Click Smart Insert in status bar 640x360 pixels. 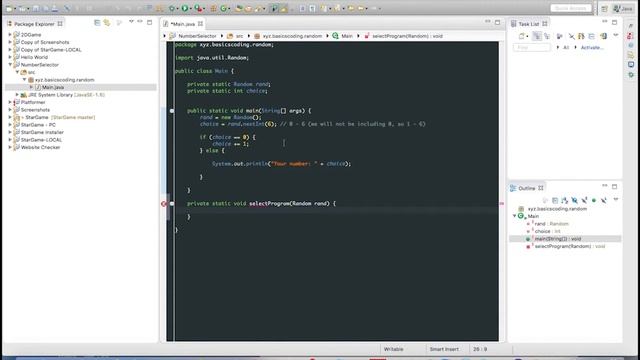(x=444, y=349)
